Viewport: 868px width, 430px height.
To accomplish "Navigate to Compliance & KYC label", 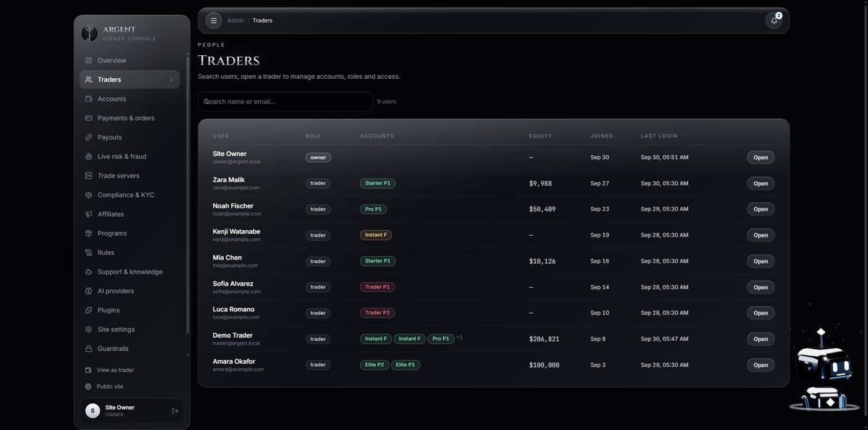I will coord(126,195).
